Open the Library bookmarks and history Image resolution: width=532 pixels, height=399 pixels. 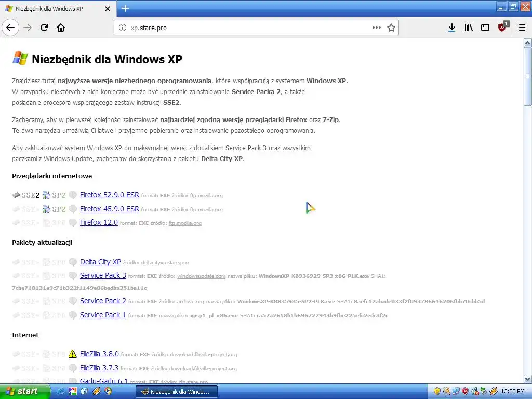pos(469,28)
